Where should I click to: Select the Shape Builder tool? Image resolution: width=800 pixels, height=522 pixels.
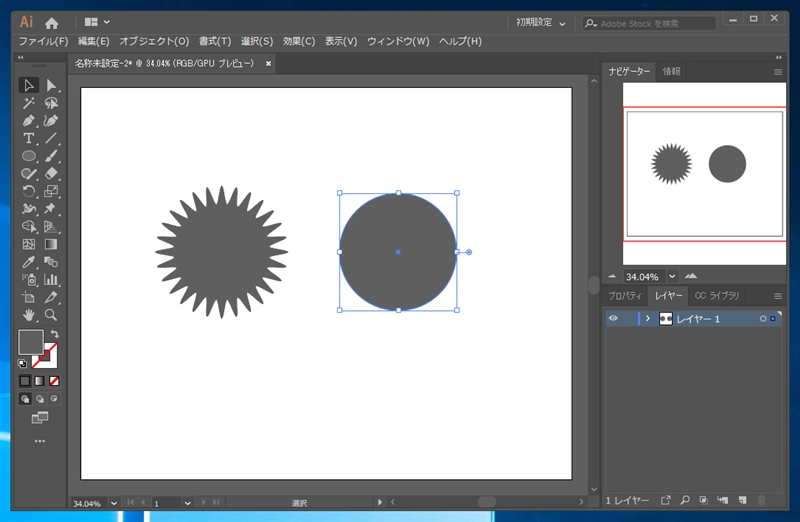click(x=29, y=227)
